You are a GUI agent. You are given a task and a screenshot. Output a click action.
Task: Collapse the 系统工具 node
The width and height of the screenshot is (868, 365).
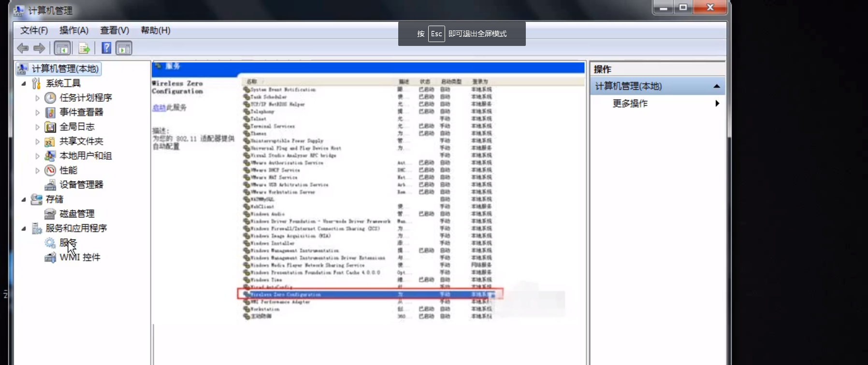point(24,84)
